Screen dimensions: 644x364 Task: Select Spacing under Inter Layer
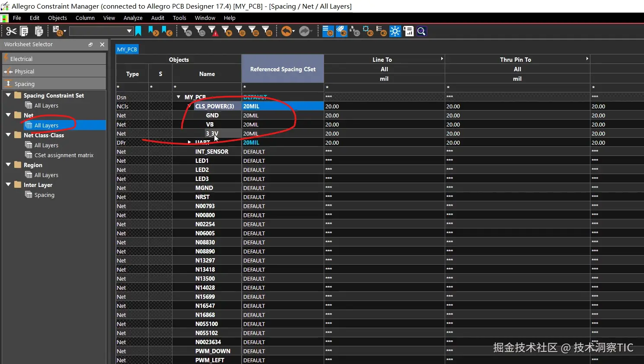45,195
